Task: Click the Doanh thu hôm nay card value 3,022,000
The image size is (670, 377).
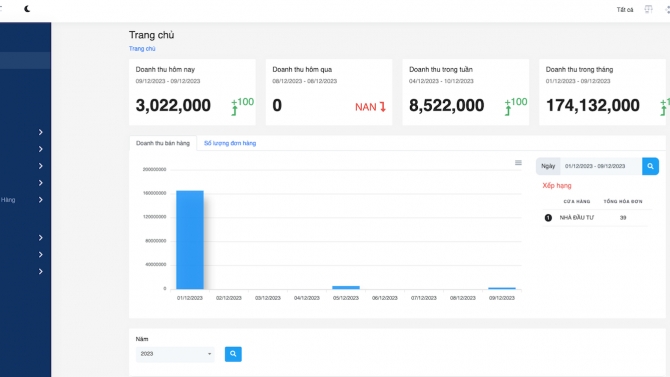Action: click(173, 105)
